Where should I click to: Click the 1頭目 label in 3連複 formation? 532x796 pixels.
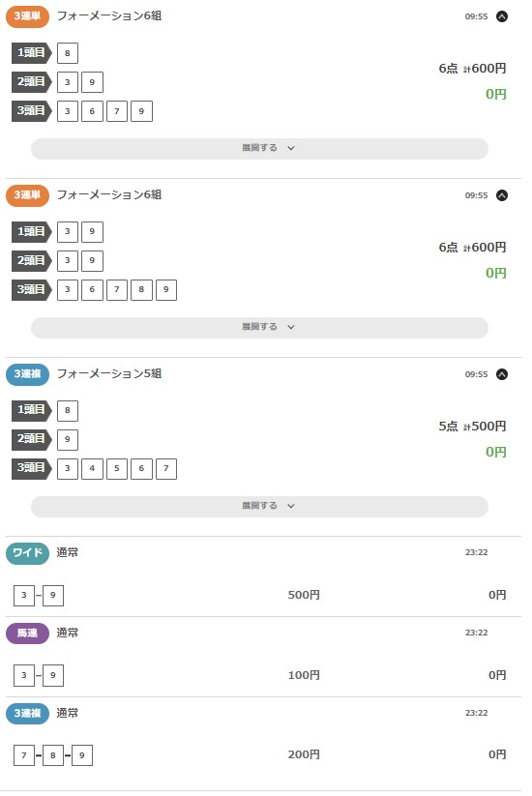click(x=32, y=410)
